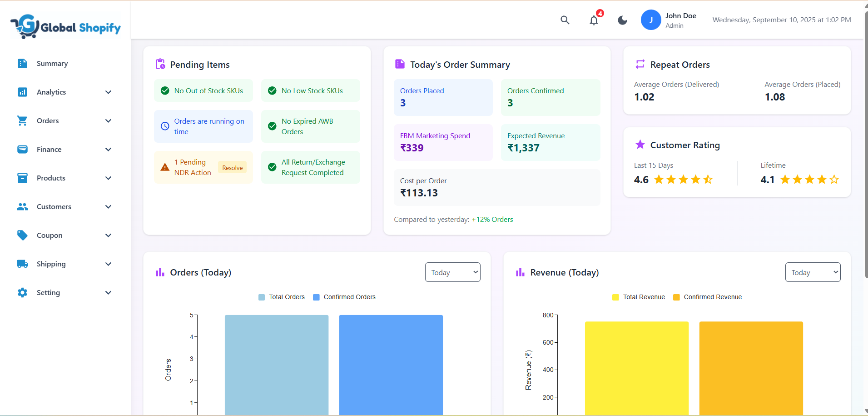Click the Coupon tag icon
Image resolution: width=868 pixels, height=416 pixels.
[x=22, y=235]
